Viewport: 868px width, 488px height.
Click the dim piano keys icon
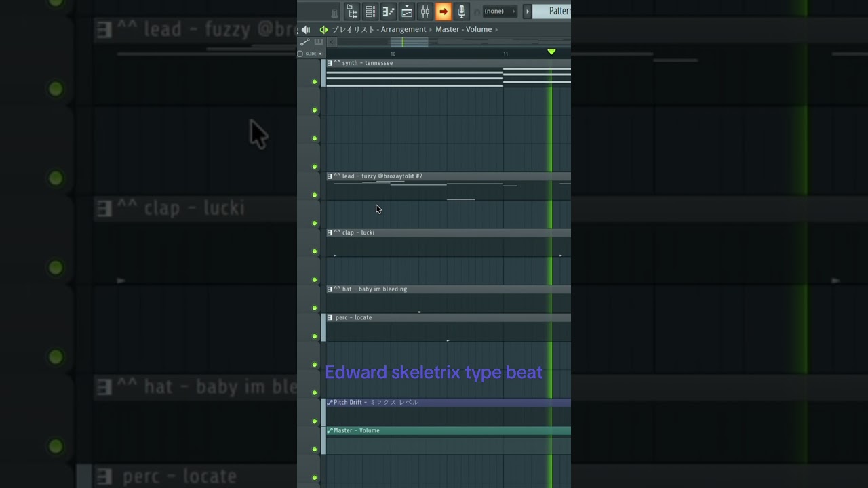click(x=319, y=42)
